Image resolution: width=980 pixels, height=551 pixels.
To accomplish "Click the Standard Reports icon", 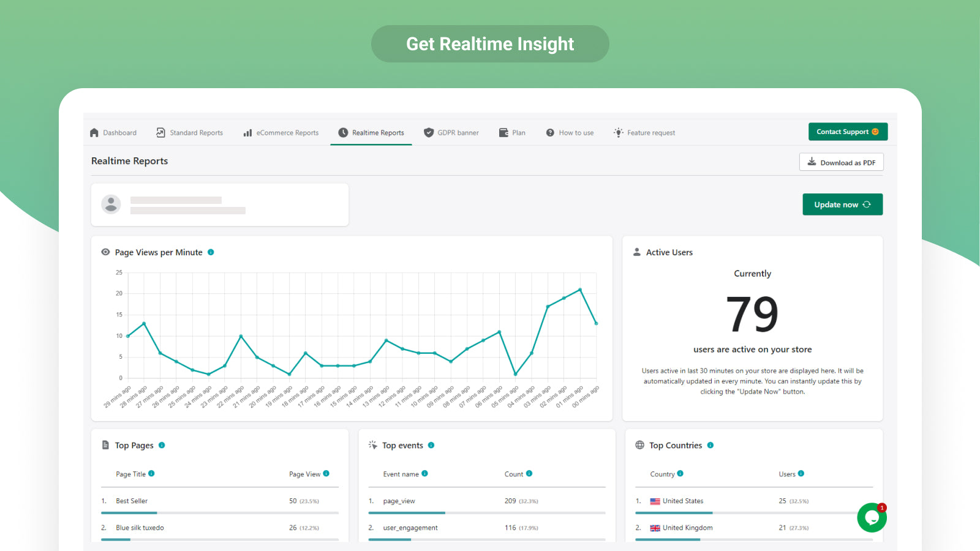I will point(159,132).
